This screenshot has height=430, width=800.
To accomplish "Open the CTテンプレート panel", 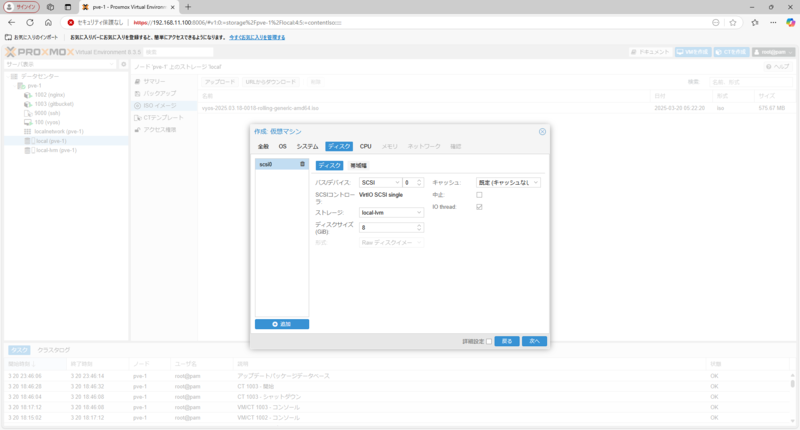I will [159, 118].
